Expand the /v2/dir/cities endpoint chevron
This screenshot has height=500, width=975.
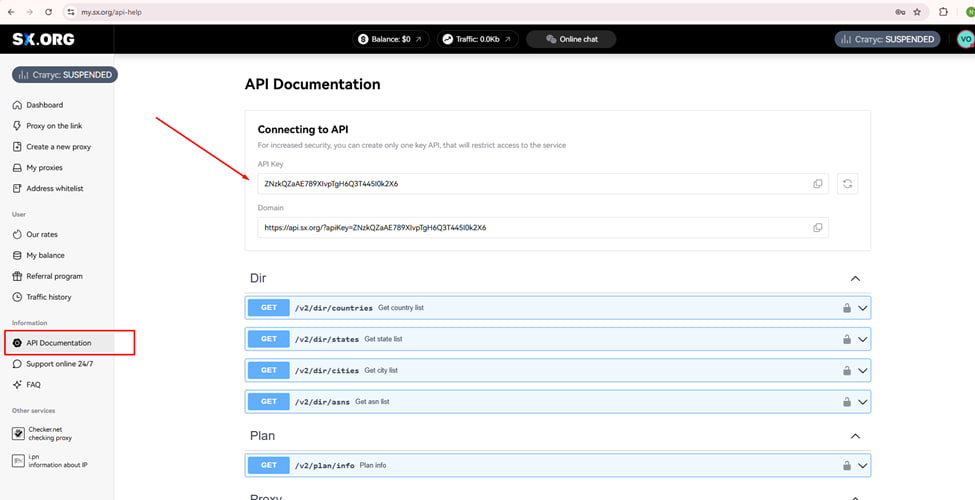point(862,371)
